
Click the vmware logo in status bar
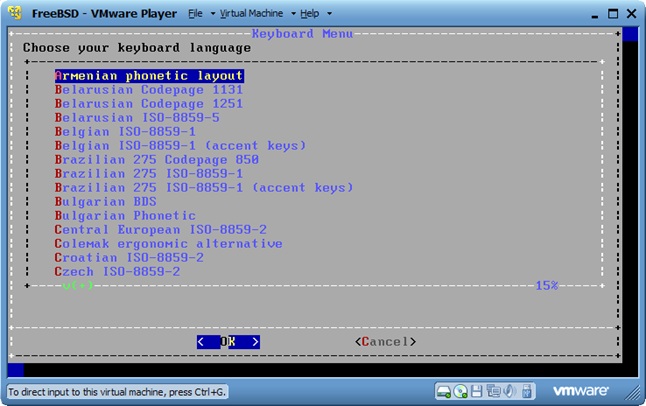(583, 391)
